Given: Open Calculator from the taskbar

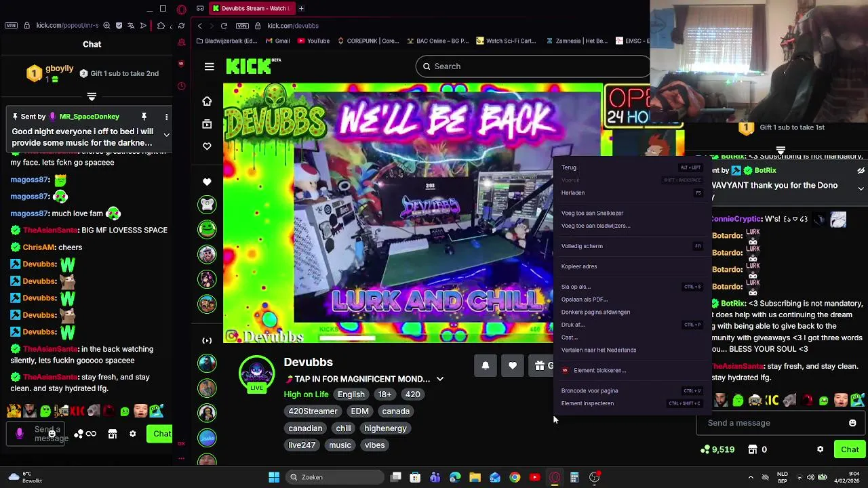Looking at the screenshot, I should (x=574, y=477).
